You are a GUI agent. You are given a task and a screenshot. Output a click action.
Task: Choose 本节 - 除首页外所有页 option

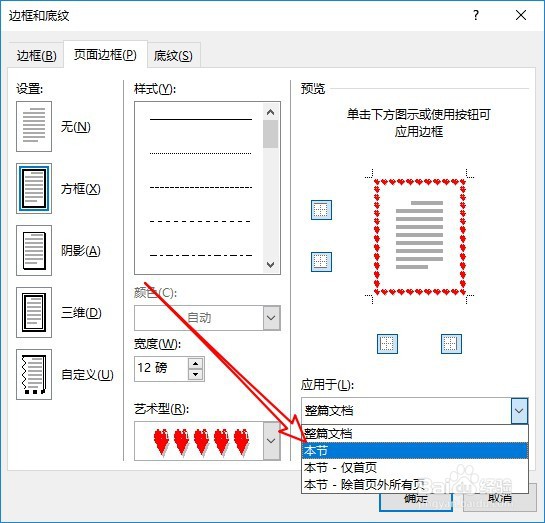[415, 484]
